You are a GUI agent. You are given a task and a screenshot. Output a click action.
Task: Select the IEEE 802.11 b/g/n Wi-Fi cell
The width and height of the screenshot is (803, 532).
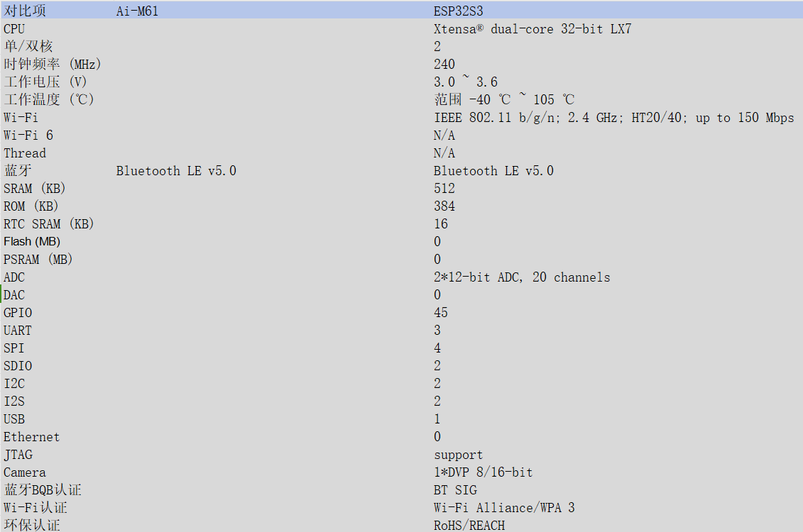point(614,118)
